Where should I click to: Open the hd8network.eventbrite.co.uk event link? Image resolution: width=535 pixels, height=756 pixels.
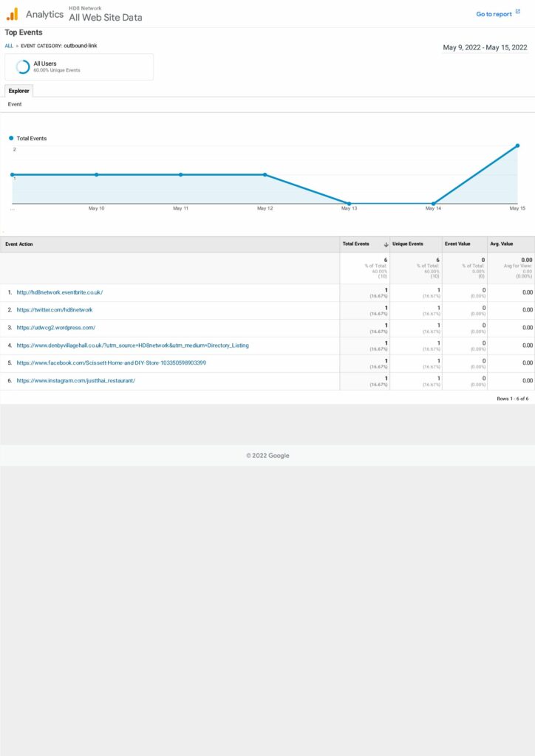pyautogui.click(x=60, y=292)
